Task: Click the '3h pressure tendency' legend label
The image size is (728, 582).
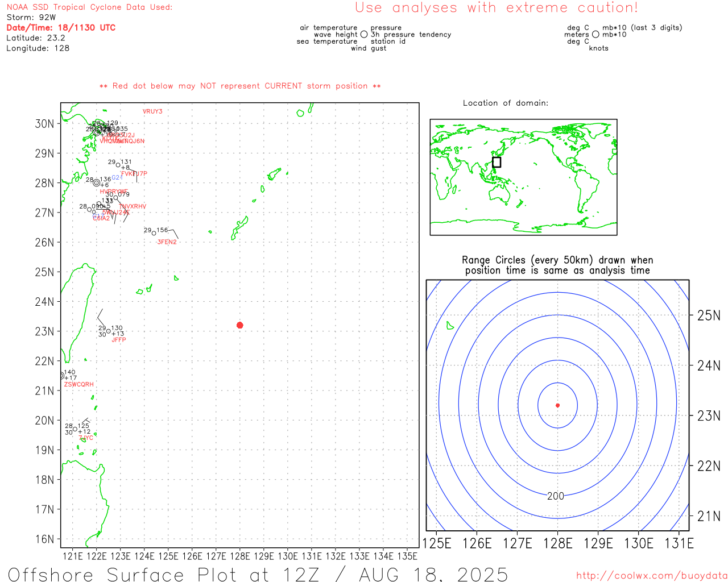Action: [411, 35]
